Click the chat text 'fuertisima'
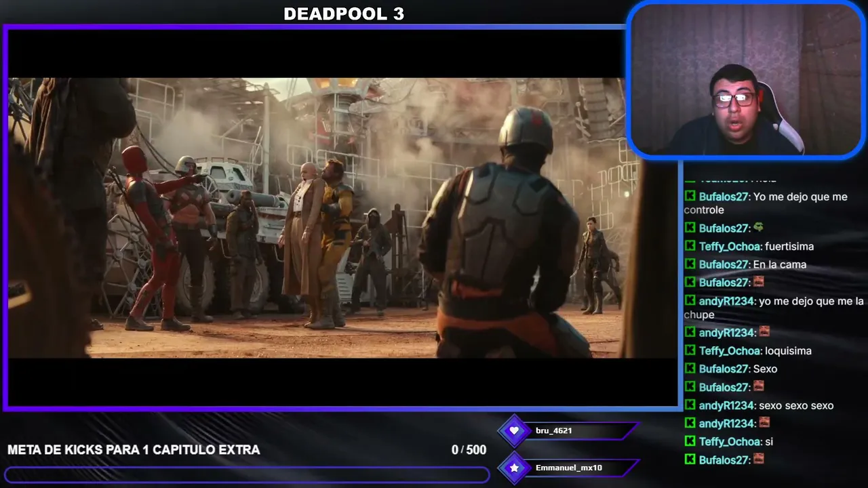The height and width of the screenshot is (488, 868). (x=789, y=247)
